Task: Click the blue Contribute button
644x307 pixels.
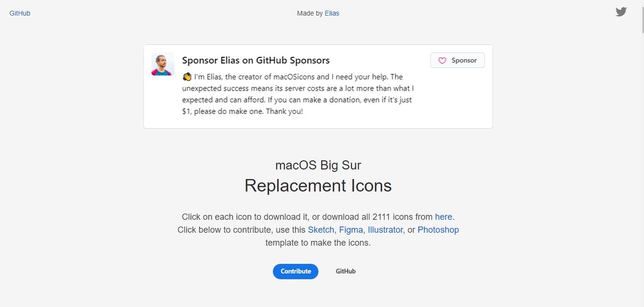Action: point(296,271)
